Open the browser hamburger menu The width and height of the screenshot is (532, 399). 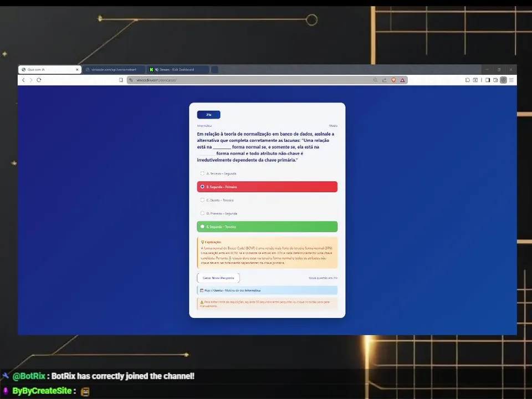[x=511, y=80]
